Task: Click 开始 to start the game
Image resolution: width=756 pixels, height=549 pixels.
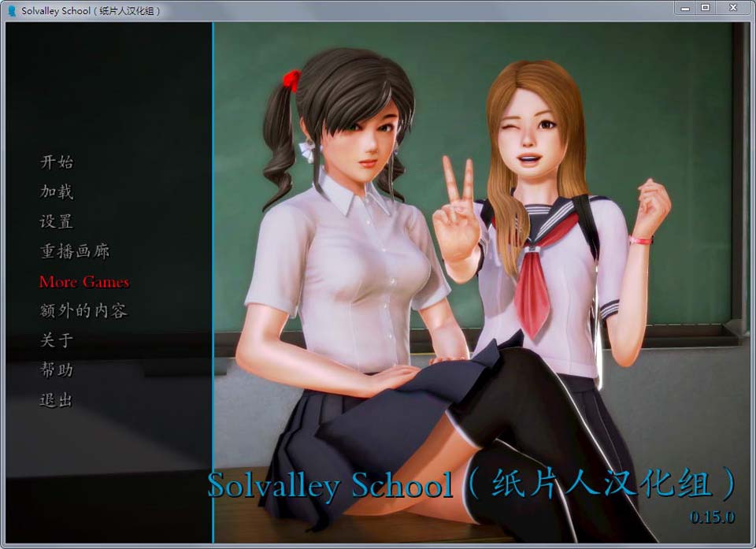Action: pos(57,162)
